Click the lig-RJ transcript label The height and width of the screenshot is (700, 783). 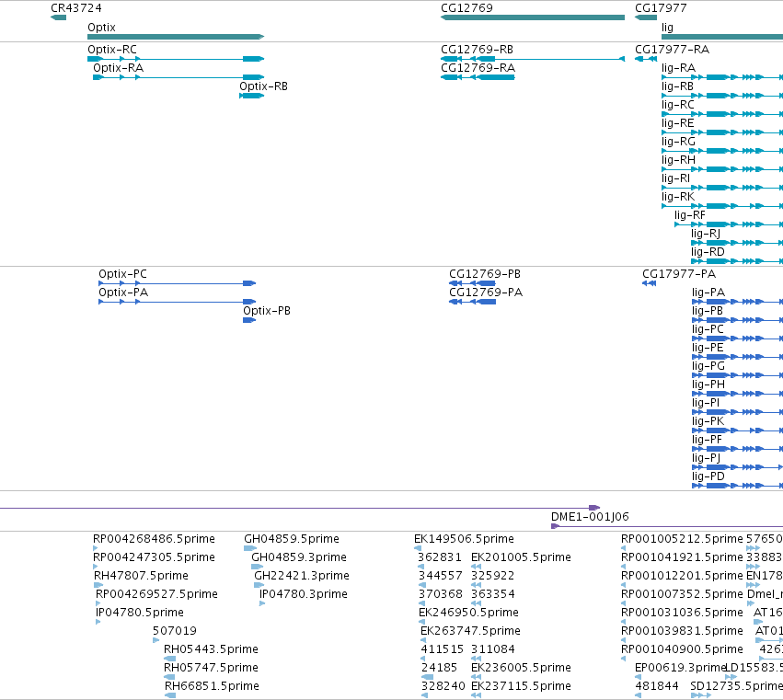click(x=706, y=234)
